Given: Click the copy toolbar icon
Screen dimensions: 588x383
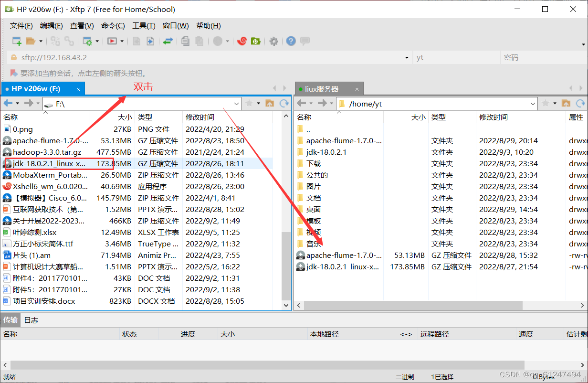Looking at the screenshot, I should coord(186,41).
